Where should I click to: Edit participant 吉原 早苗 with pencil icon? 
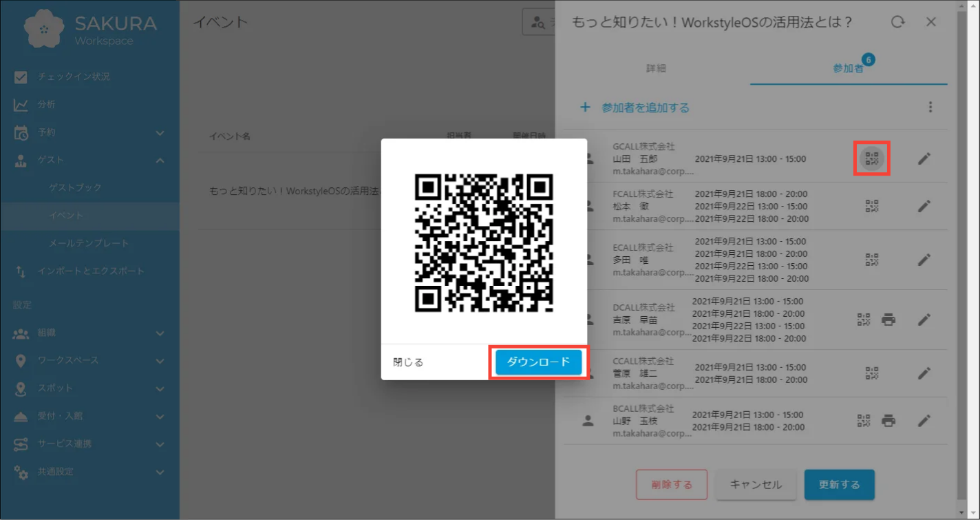tap(924, 320)
